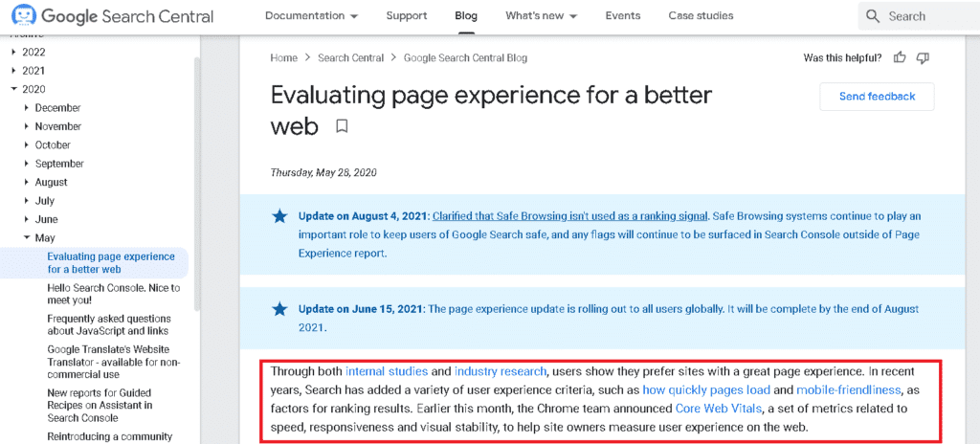Open Frequently asked questions about JavaScript article
The width and height of the screenshot is (980, 444).
pos(109,324)
